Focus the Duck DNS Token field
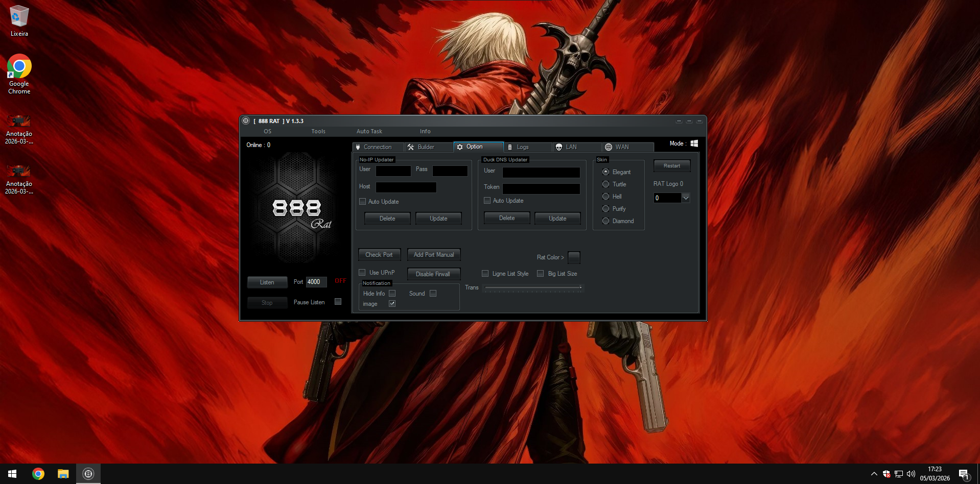This screenshot has width=980, height=484. (541, 189)
